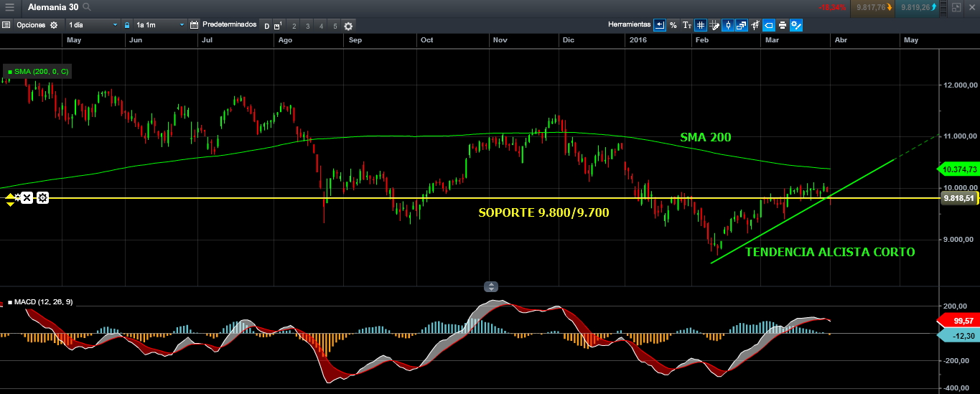Select preset tab 4
Viewport: 980px width, 394px height.
321,27
